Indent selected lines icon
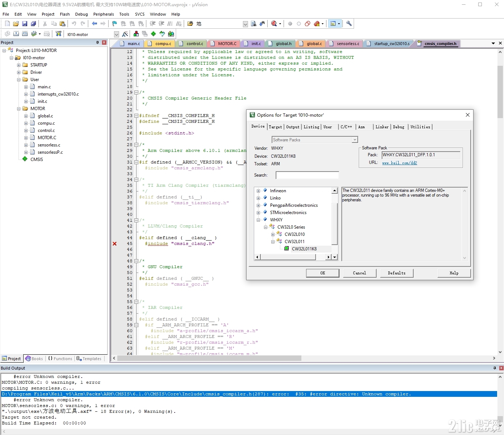Image resolution: width=504 pixels, height=435 pixels. [153, 24]
